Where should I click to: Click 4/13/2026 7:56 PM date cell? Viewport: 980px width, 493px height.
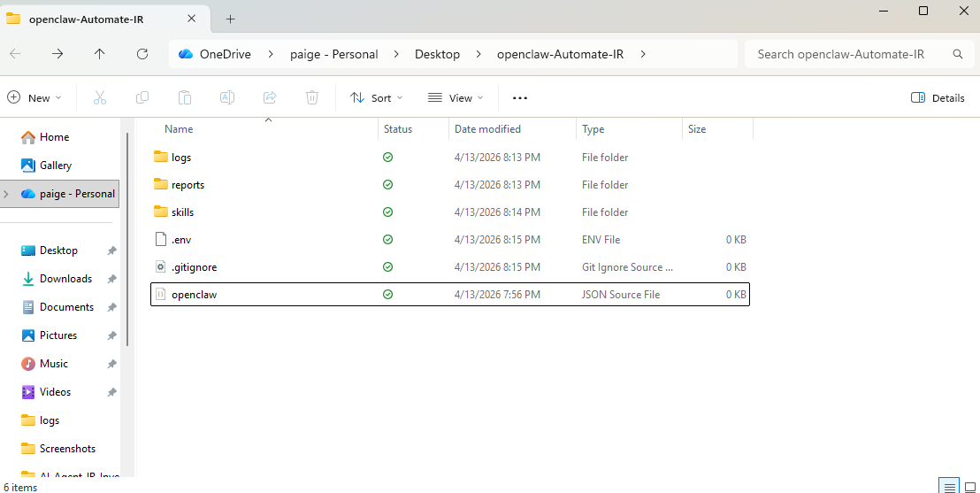497,295
